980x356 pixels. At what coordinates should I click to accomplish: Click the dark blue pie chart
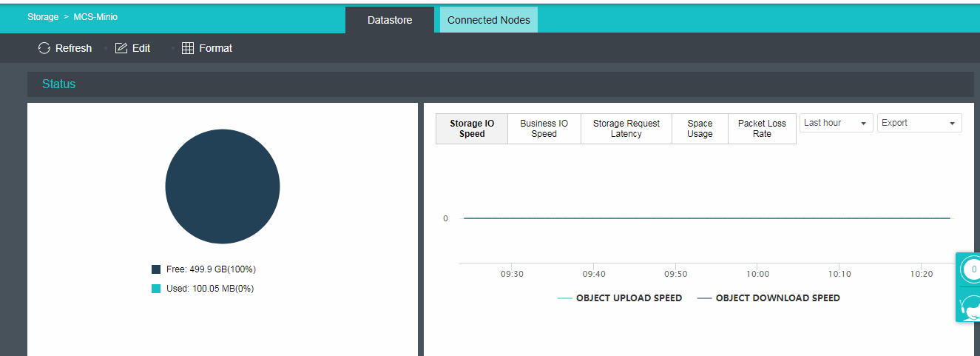pos(222,187)
